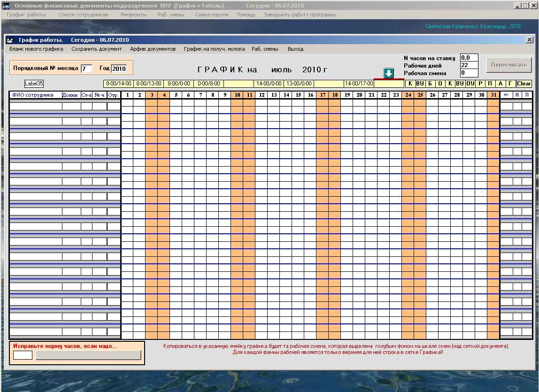Open the main window График работы menu
Viewport: 539px width, 392px height.
26,15
